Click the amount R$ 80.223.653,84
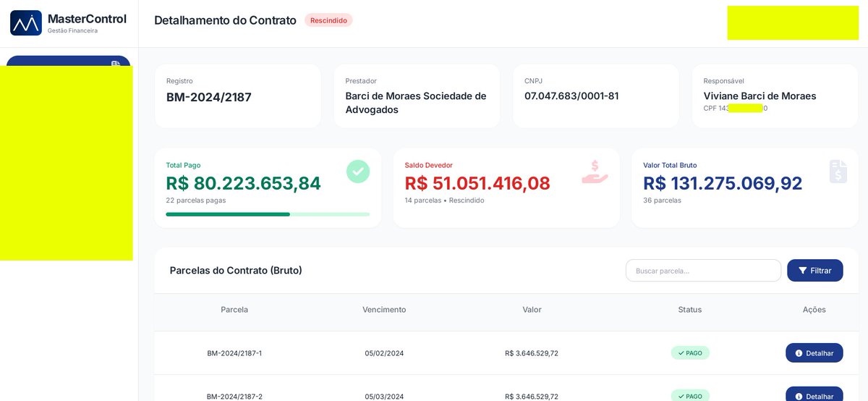The image size is (868, 401). pyautogui.click(x=244, y=183)
